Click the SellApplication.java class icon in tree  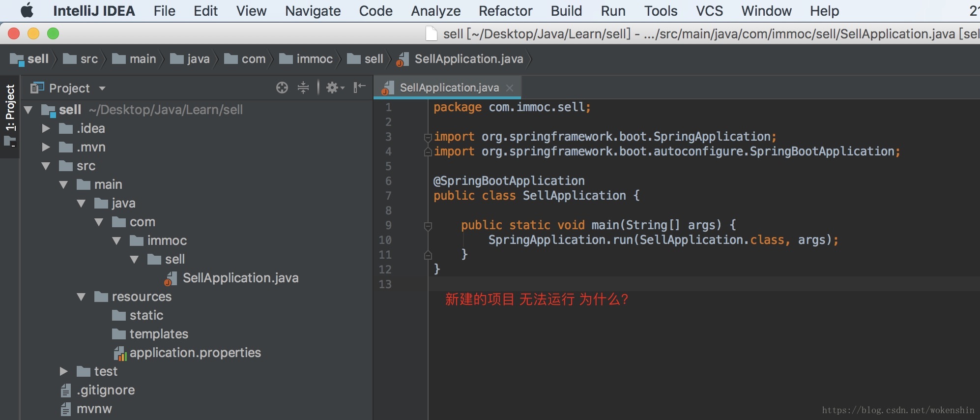click(170, 279)
